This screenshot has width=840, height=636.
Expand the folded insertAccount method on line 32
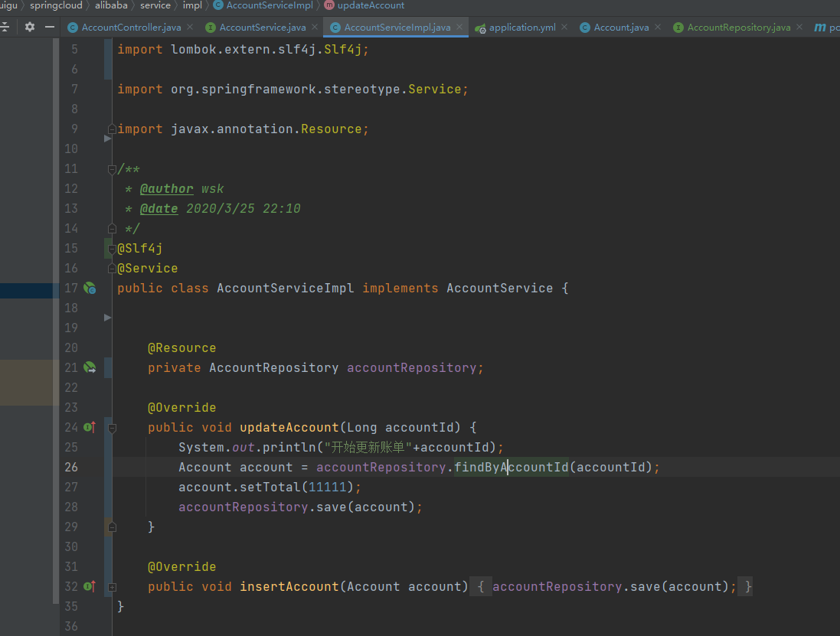112,587
